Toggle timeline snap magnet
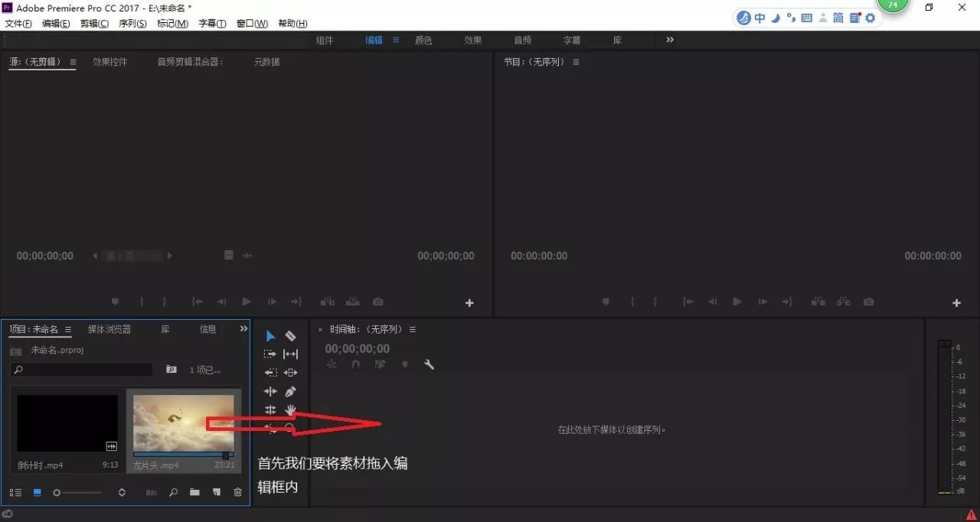 coord(355,365)
